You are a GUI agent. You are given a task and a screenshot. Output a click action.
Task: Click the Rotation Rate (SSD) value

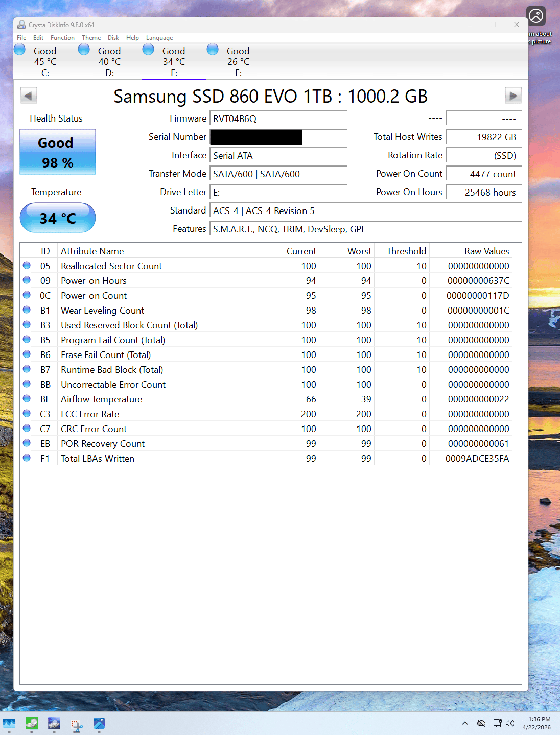pos(484,156)
